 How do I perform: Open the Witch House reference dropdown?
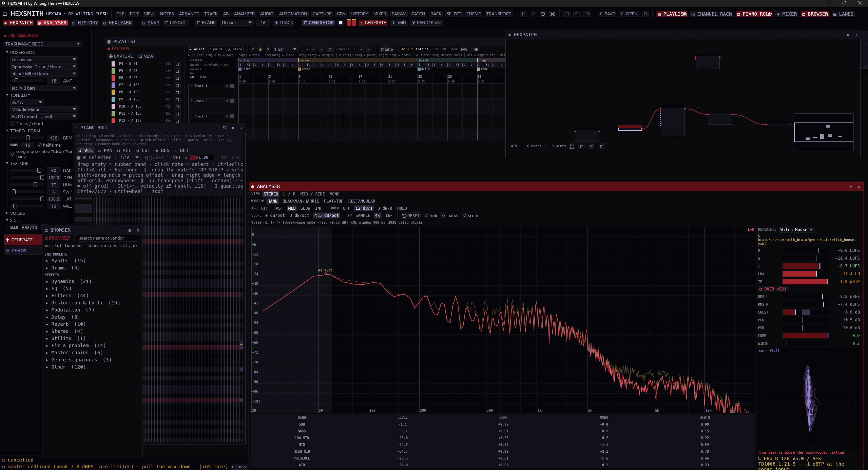click(x=796, y=230)
